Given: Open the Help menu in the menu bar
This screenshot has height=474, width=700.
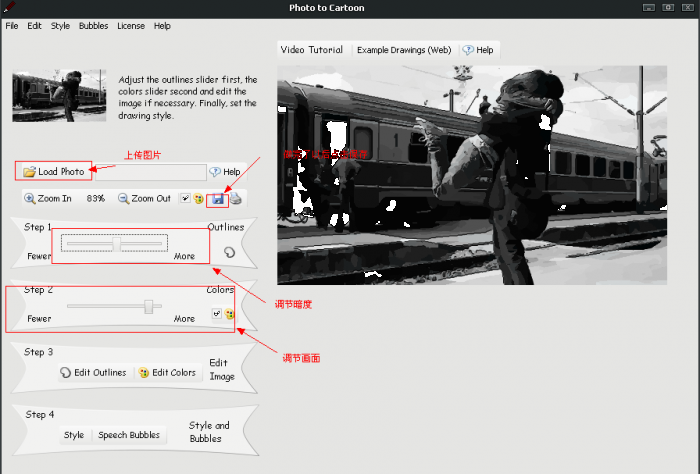Looking at the screenshot, I should [x=162, y=26].
